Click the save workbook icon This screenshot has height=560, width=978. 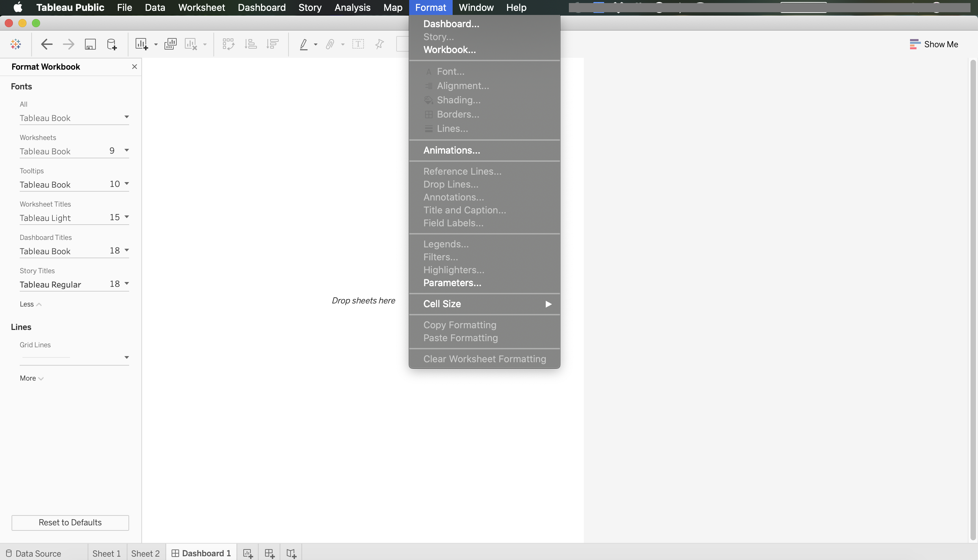coord(90,44)
